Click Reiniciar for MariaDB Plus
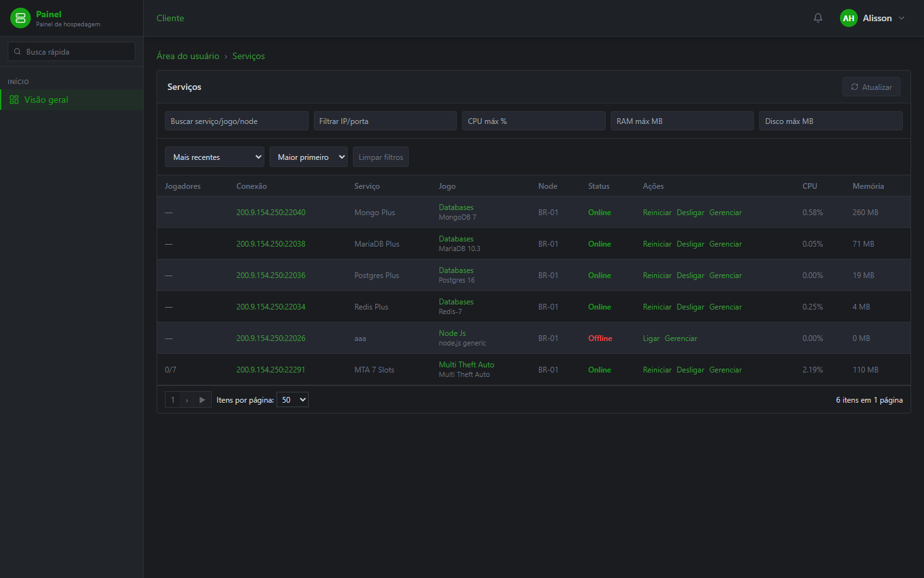 click(x=657, y=243)
